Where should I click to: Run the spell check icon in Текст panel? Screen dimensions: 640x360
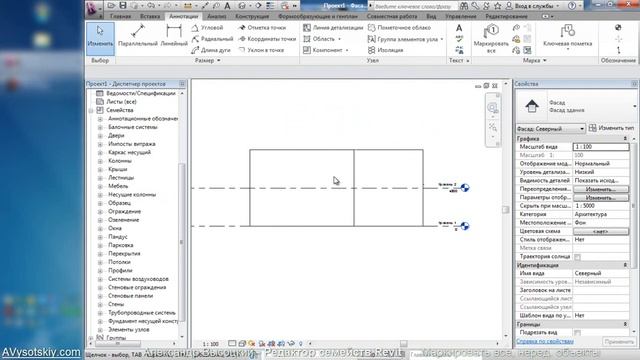coord(459,39)
